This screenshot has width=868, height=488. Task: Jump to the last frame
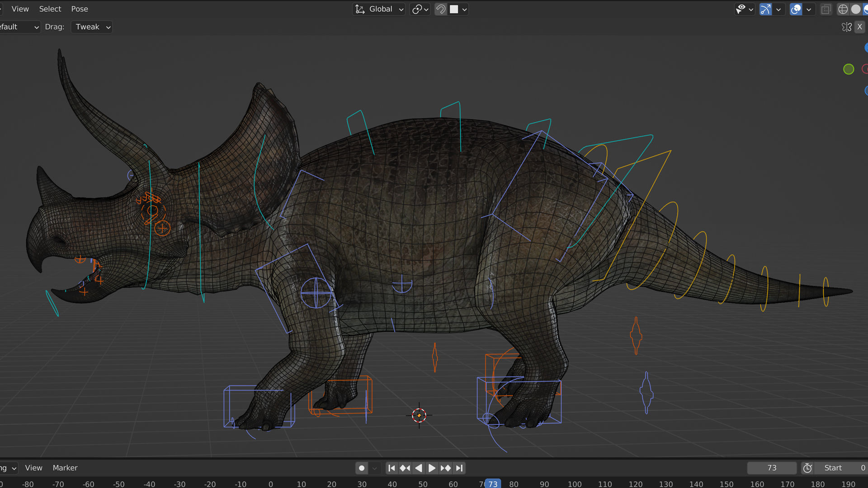pos(459,468)
